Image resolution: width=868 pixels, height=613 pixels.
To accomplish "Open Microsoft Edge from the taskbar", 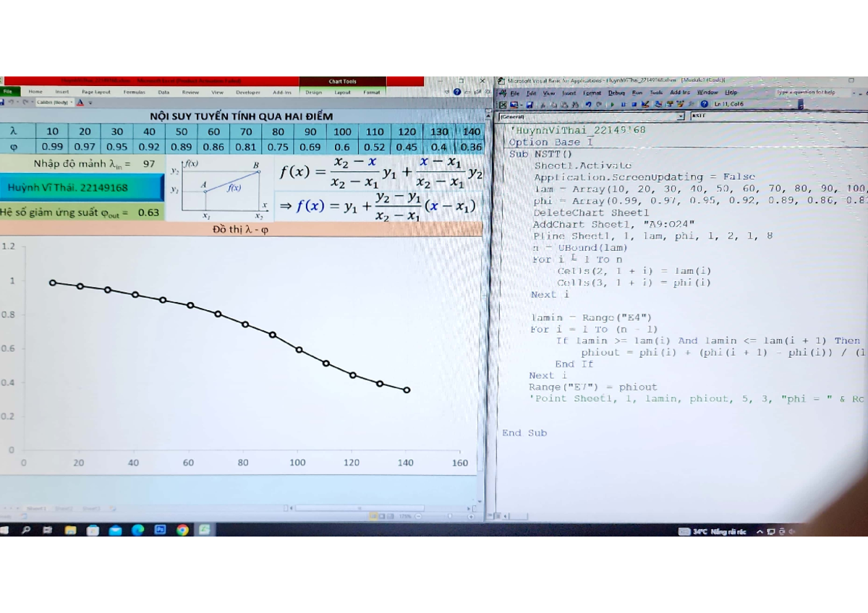I will pyautogui.click(x=137, y=530).
